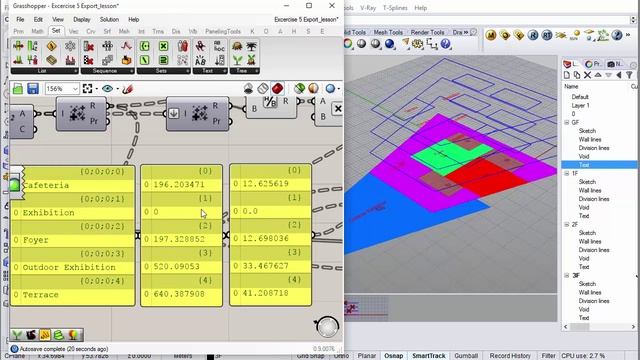Select the Wall lines layer under GF
Screen dimensions: 640x360
590,139
